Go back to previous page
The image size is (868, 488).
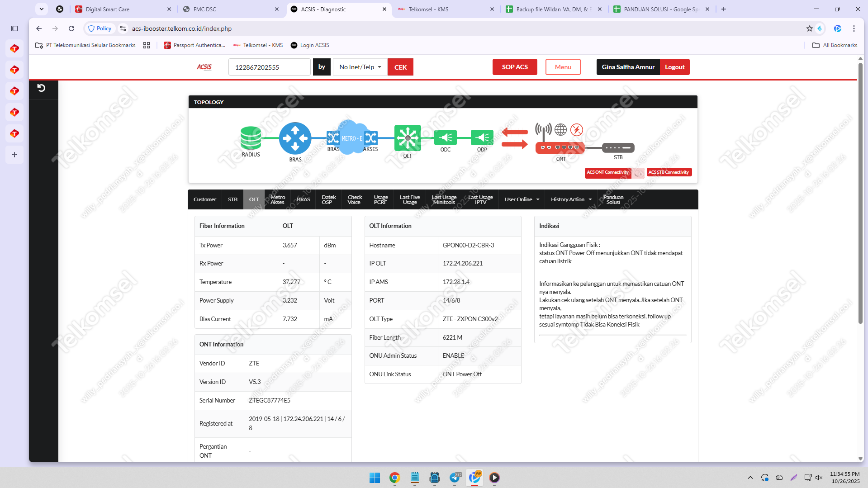[39, 28]
